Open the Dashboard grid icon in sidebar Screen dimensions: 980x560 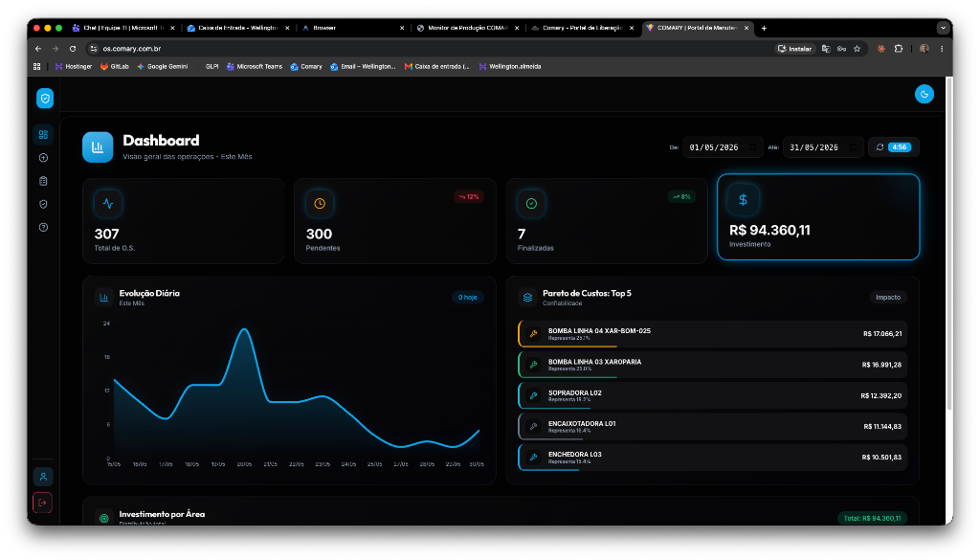point(43,134)
